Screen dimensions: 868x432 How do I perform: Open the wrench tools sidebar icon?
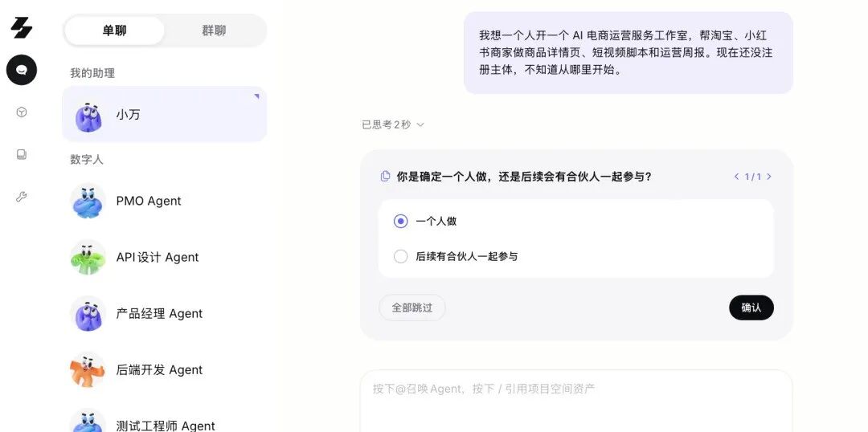22,197
